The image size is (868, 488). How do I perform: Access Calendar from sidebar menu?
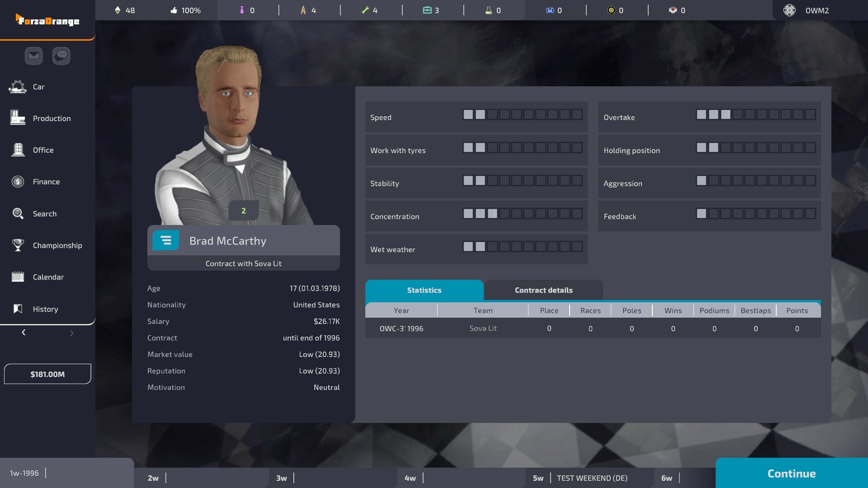click(x=47, y=277)
